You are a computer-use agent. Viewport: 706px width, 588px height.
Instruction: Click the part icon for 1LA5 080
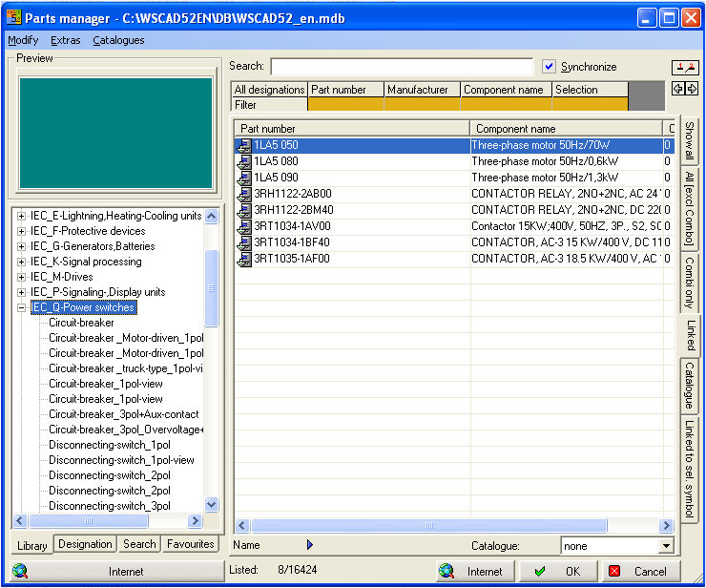(244, 161)
